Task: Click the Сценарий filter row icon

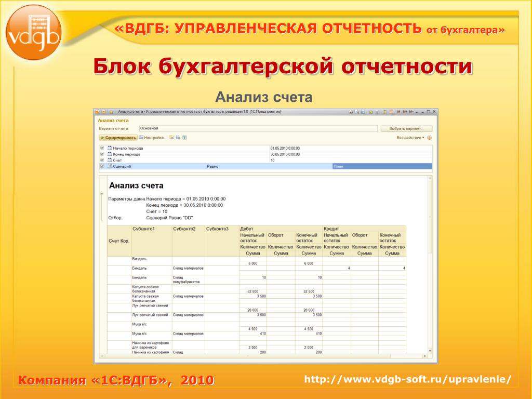Action: (x=110, y=166)
